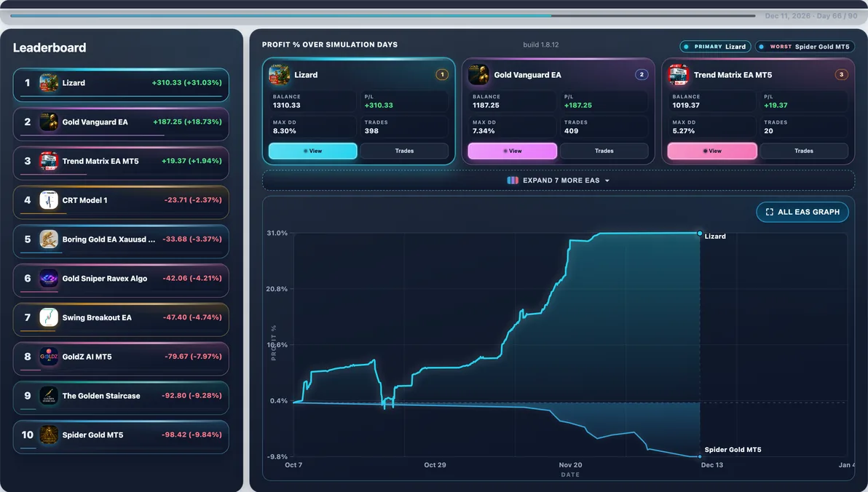This screenshot has height=492, width=868.
Task: Open Trades on Gold Vanguard EA card
Action: [604, 151]
